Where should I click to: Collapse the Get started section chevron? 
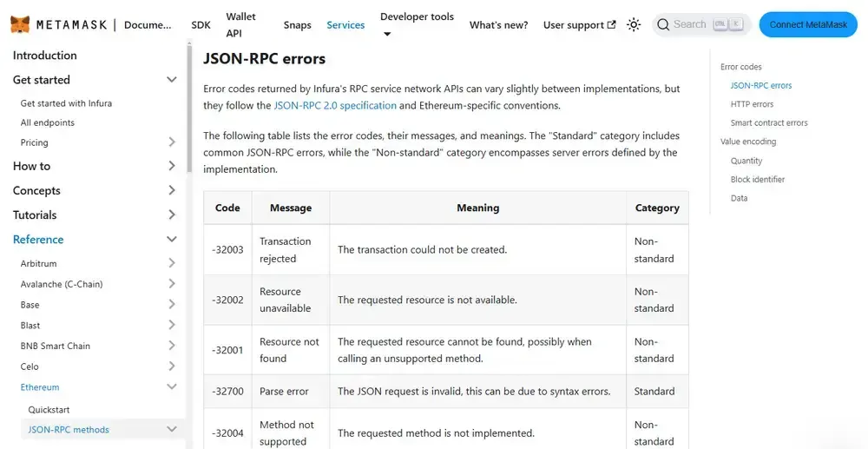pos(172,80)
